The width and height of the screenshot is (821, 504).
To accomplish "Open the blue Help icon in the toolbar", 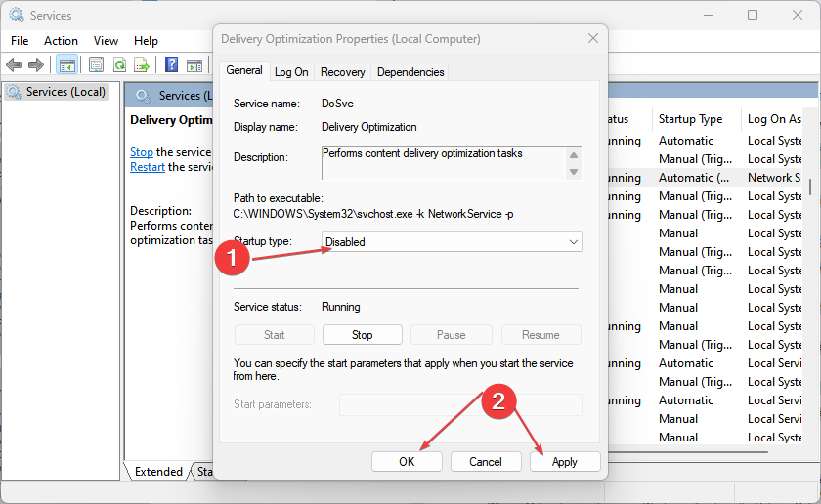I will pos(171,64).
